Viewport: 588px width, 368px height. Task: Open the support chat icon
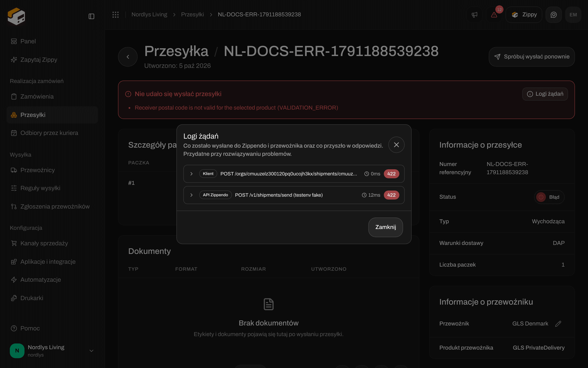click(x=553, y=15)
